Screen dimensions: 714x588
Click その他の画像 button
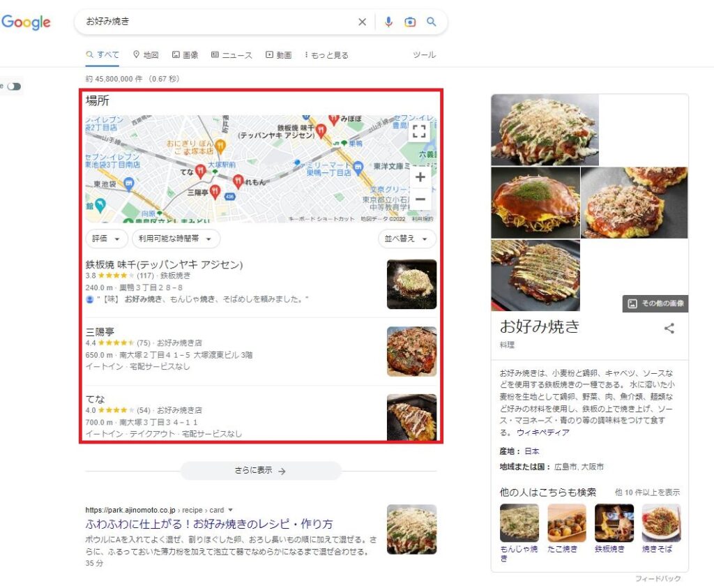coord(655,303)
